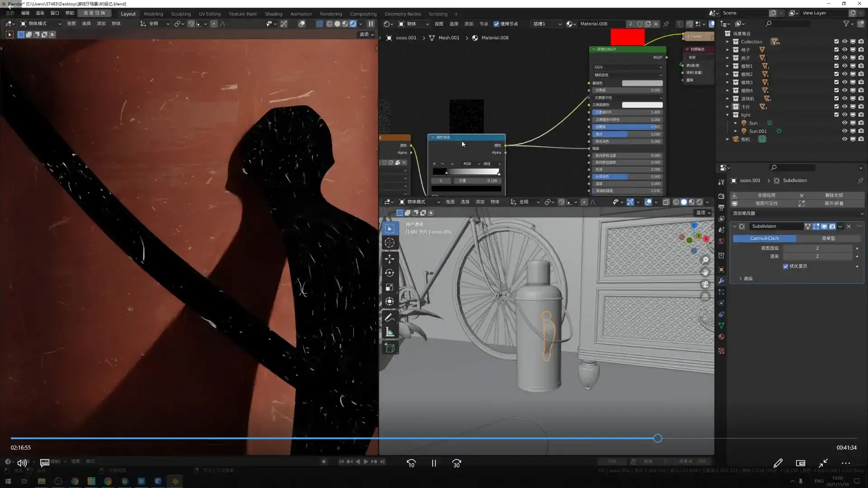Choose the Measure tool
Image resolution: width=868 pixels, height=488 pixels.
point(389,333)
